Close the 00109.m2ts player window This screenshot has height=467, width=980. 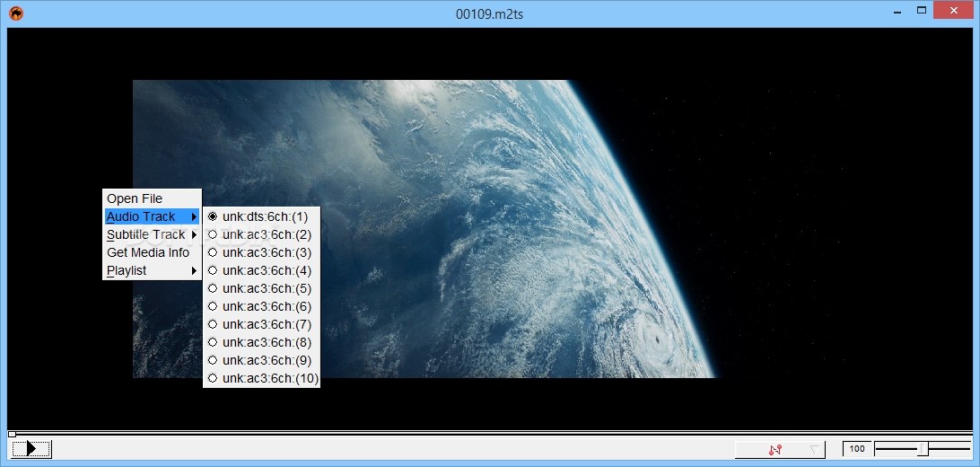click(953, 10)
